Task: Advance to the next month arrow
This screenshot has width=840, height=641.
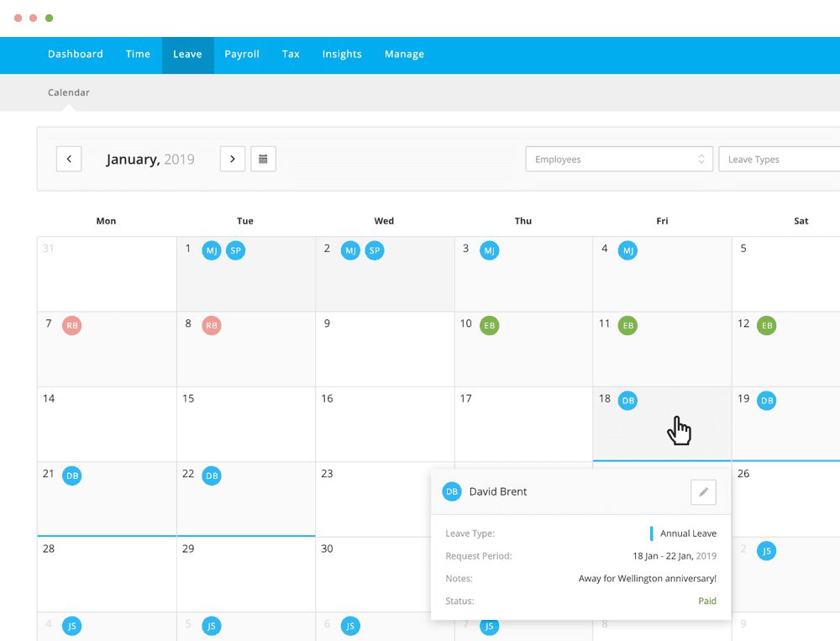Action: tap(232, 159)
